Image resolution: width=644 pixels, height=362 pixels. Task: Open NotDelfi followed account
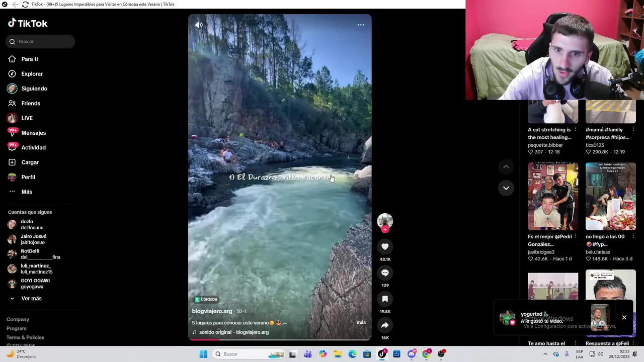click(33, 254)
